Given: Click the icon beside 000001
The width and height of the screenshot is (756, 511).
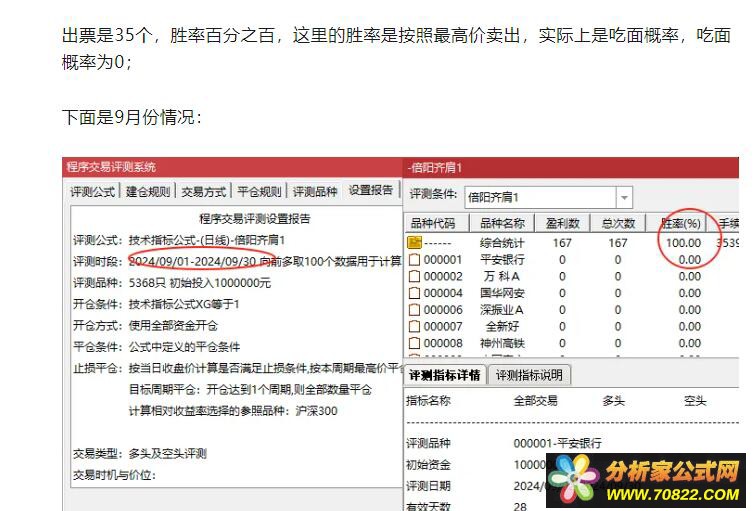Looking at the screenshot, I should (x=414, y=260).
